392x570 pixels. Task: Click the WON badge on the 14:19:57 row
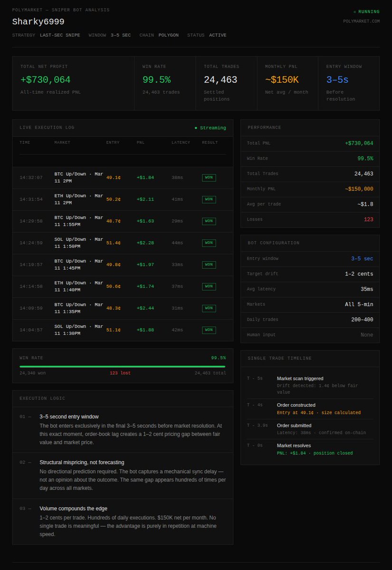click(209, 265)
